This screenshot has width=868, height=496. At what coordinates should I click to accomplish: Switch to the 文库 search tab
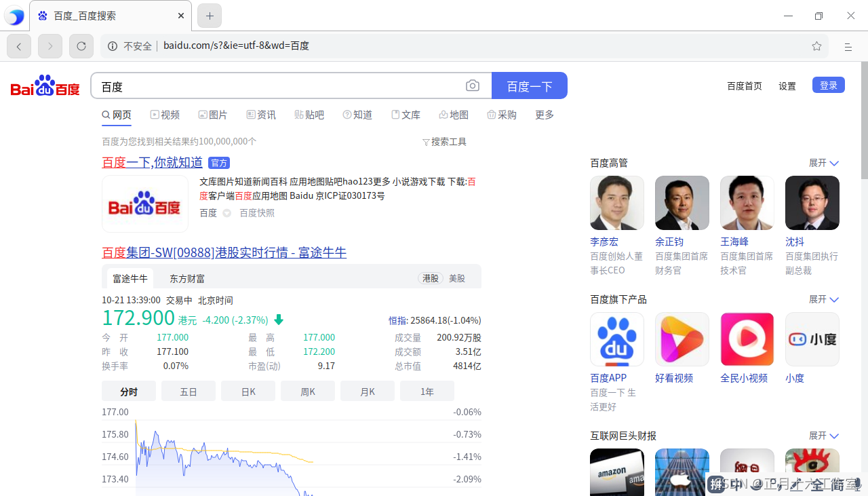pyautogui.click(x=406, y=115)
